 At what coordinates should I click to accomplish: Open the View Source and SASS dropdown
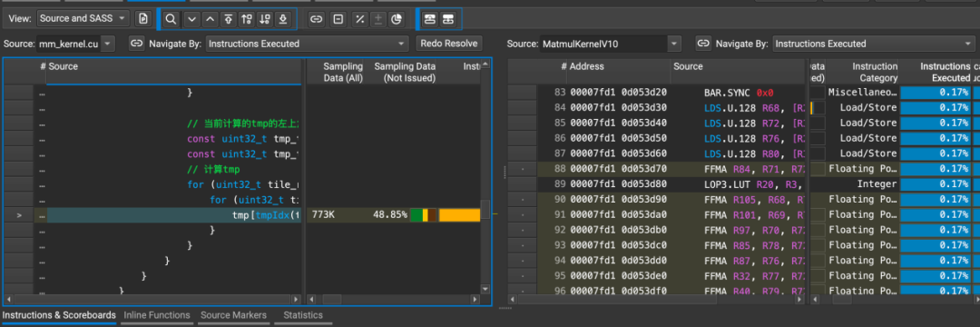[83, 19]
